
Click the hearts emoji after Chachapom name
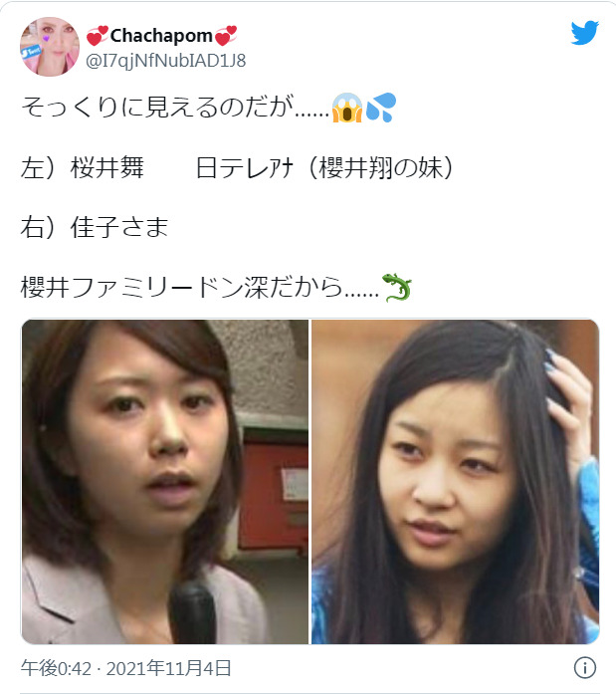[x=226, y=36]
